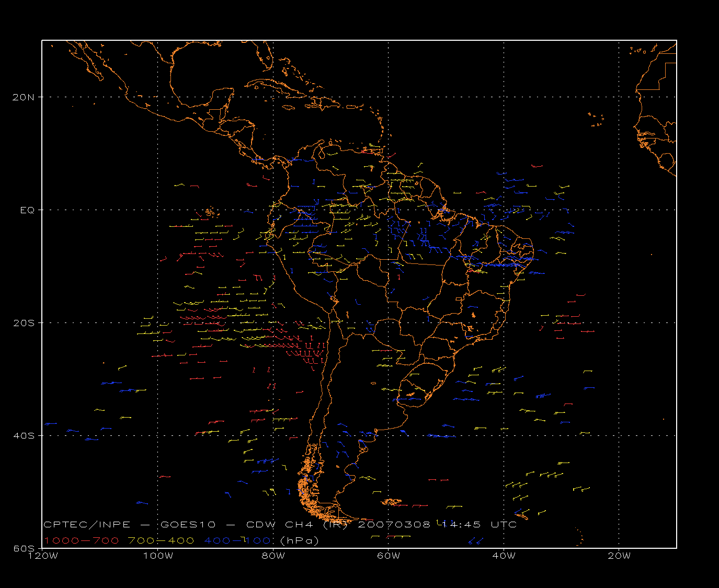This screenshot has height=588, width=719.
Task: Click the yellow 700-400 legend entry
Action: [x=162, y=540]
